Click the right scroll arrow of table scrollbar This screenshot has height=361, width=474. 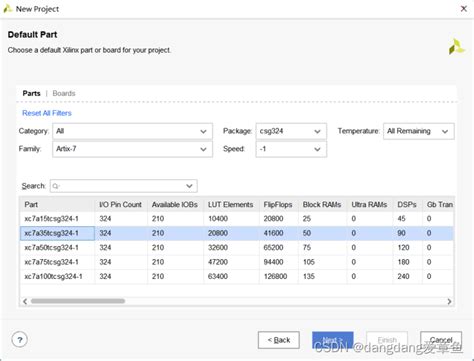click(449, 301)
